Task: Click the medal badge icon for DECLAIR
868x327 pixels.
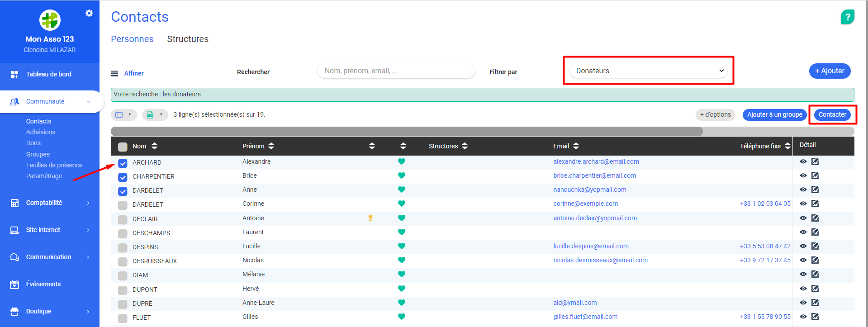Action: tap(370, 218)
